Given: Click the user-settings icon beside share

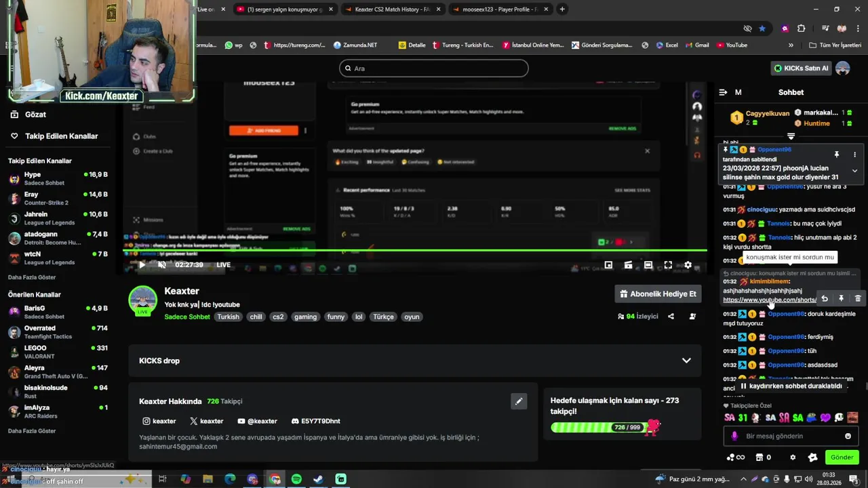Looking at the screenshot, I should (692, 317).
